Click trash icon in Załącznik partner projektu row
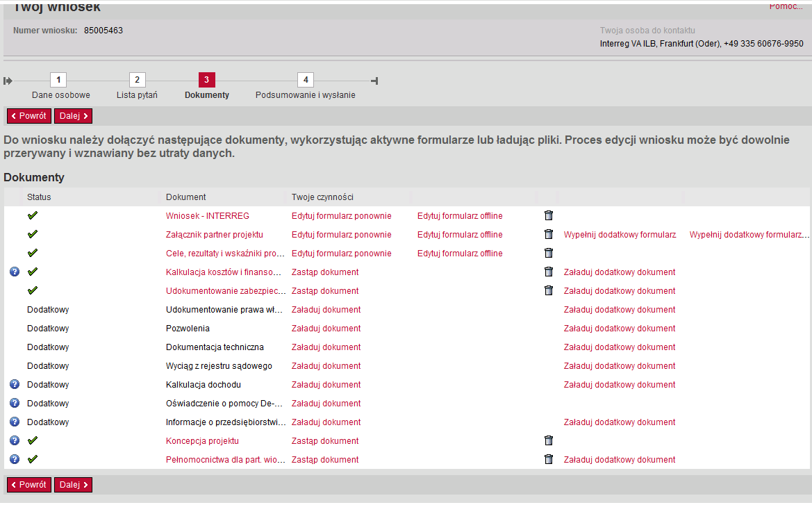The width and height of the screenshot is (812, 505). pyautogui.click(x=549, y=234)
